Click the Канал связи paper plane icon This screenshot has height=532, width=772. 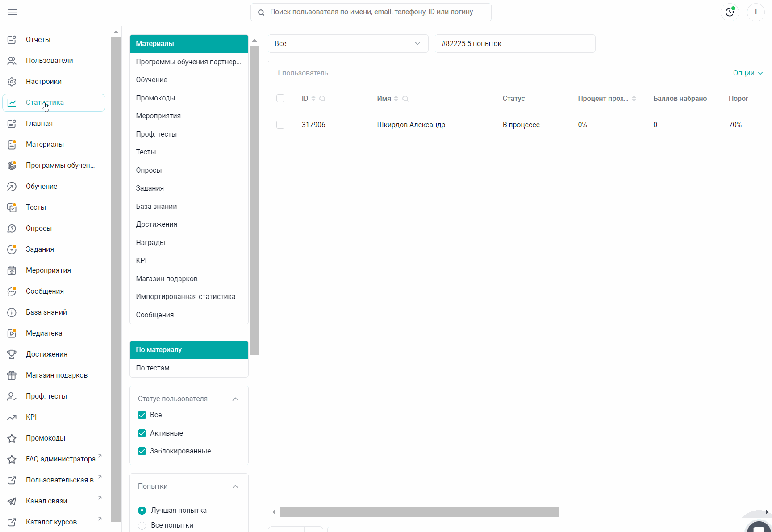click(12, 501)
